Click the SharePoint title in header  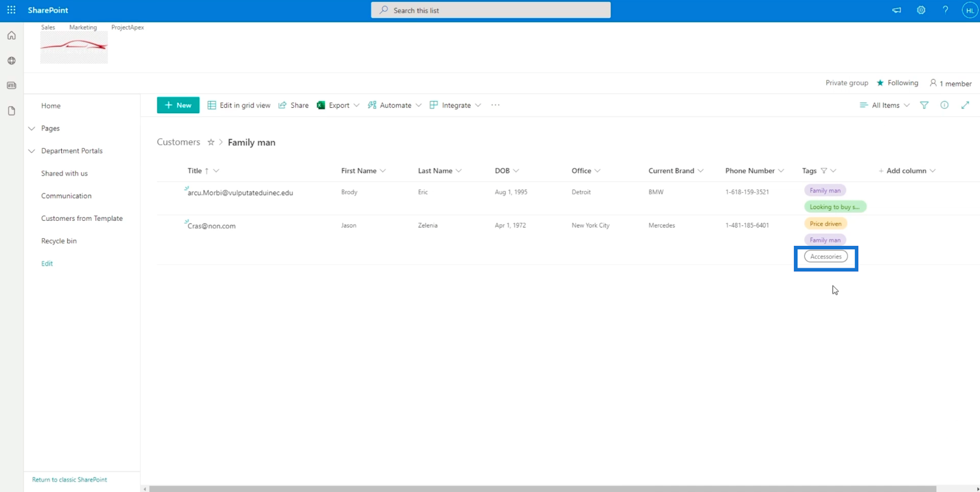click(x=48, y=10)
